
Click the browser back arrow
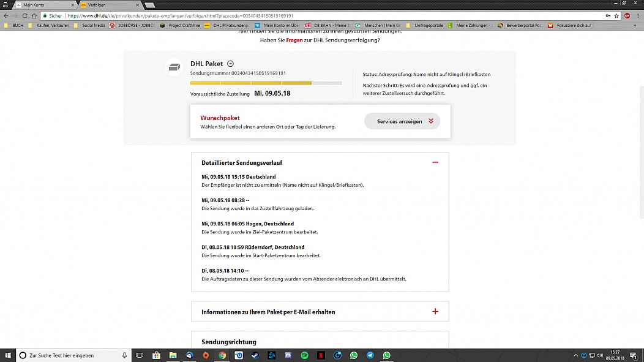[x=6, y=15]
